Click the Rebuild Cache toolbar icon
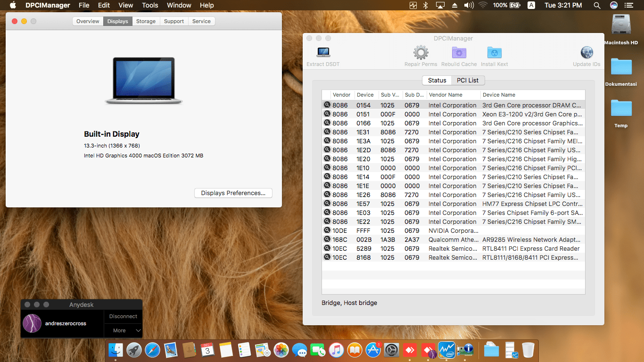The height and width of the screenshot is (362, 644). 459,52
